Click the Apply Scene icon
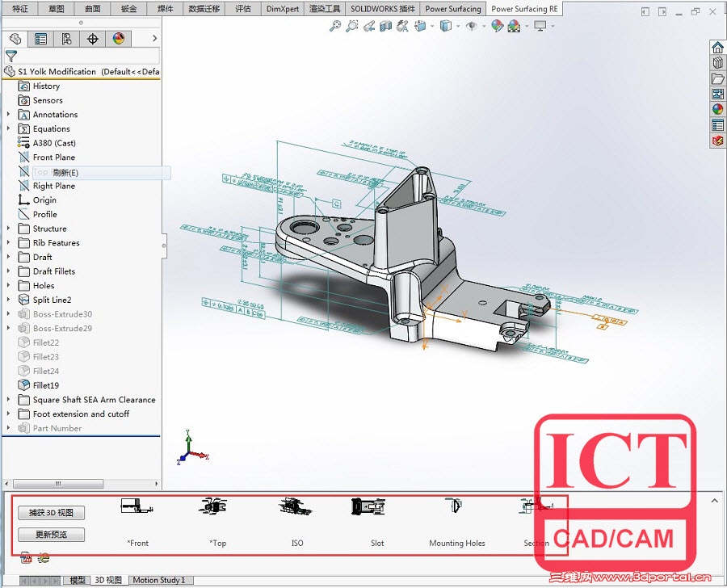Image resolution: width=727 pixels, height=588 pixels. point(514,26)
